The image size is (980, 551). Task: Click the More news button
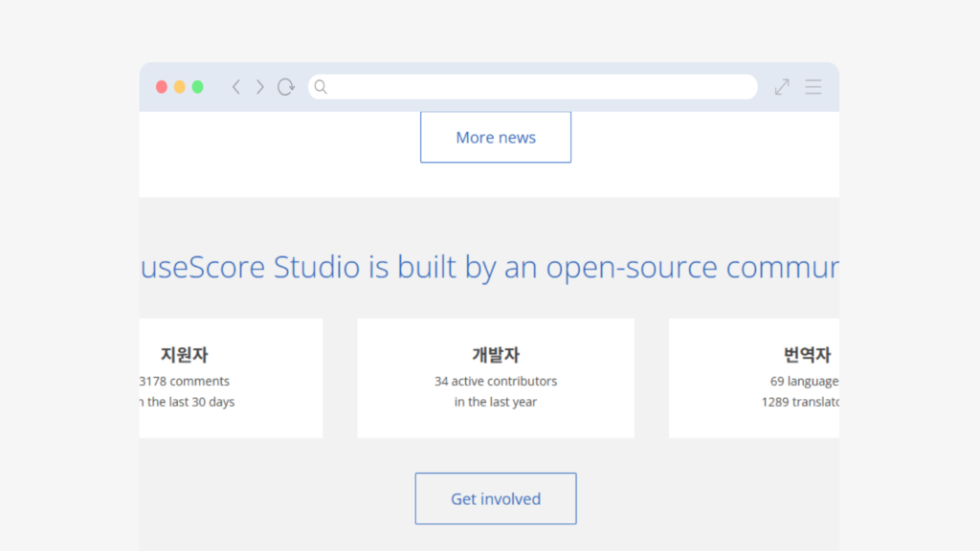point(496,138)
